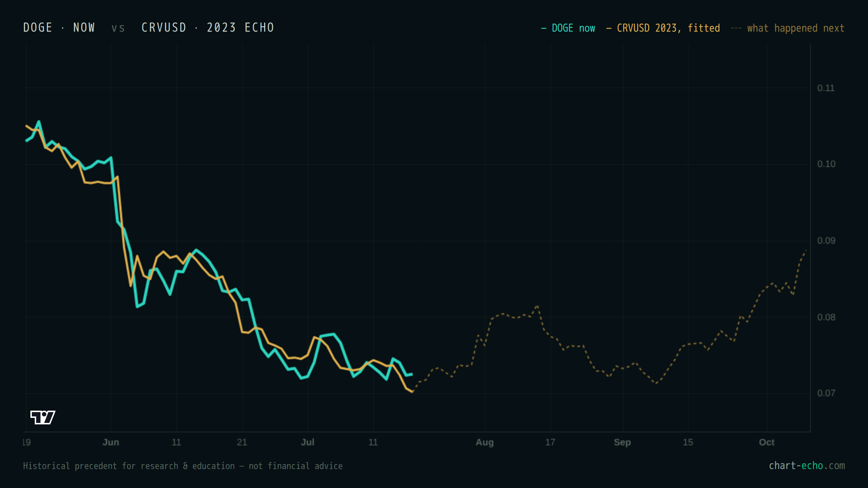Click the Oct date axis label
Screen dimensions: 868x488
click(x=767, y=442)
